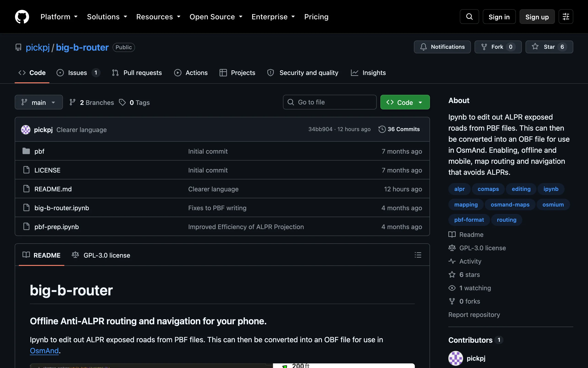Click the osmand-maps topic tag

(510, 204)
